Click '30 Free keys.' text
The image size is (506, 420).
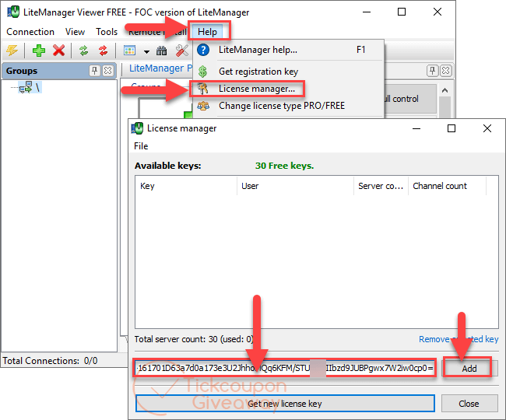(x=284, y=166)
